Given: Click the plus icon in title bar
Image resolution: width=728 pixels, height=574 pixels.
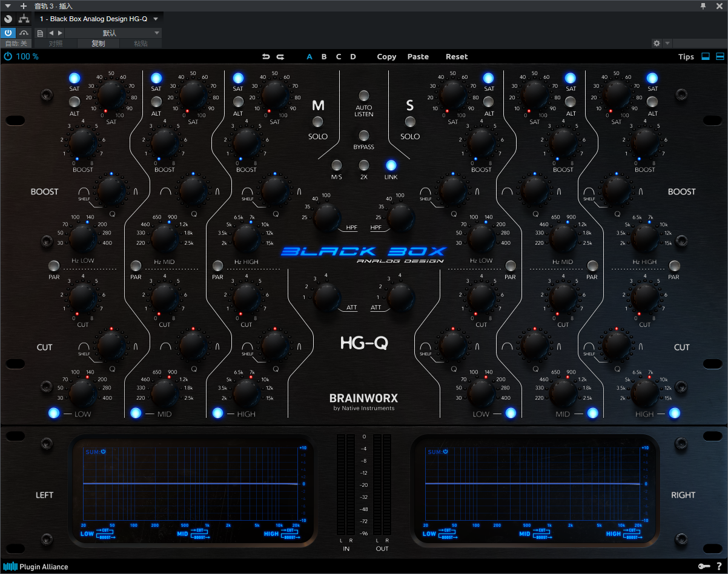Looking at the screenshot, I should [x=24, y=5].
